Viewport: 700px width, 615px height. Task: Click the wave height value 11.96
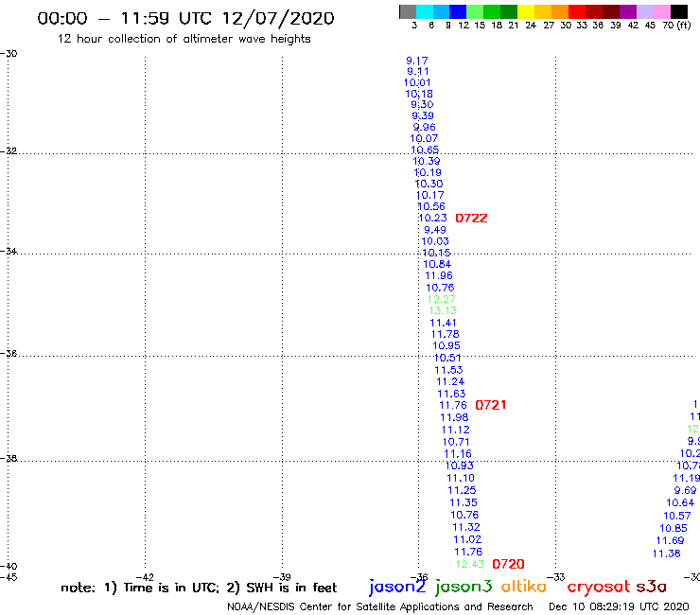point(439,275)
